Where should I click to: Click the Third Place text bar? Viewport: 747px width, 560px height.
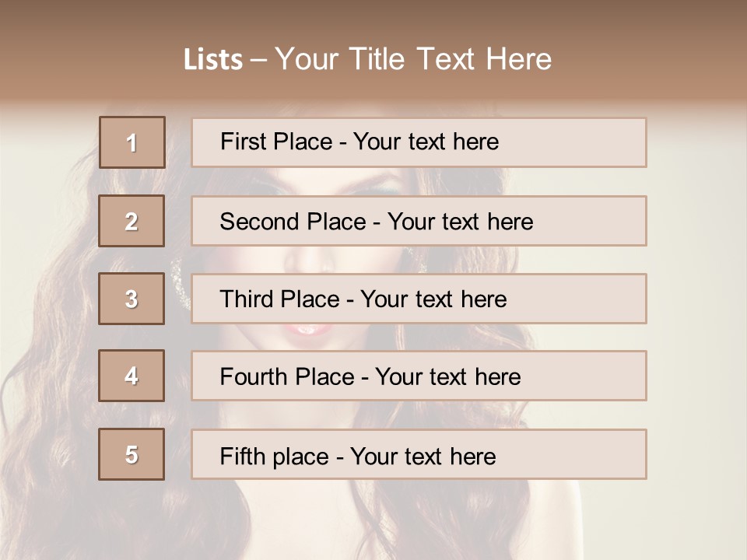pyautogui.click(x=419, y=299)
